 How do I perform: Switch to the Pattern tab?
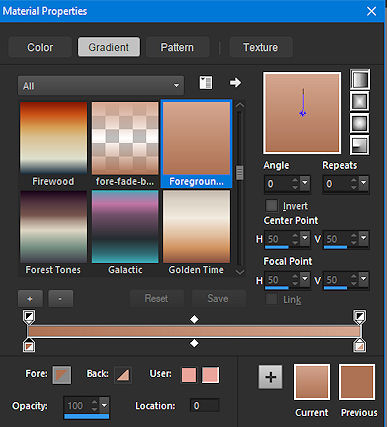[177, 47]
